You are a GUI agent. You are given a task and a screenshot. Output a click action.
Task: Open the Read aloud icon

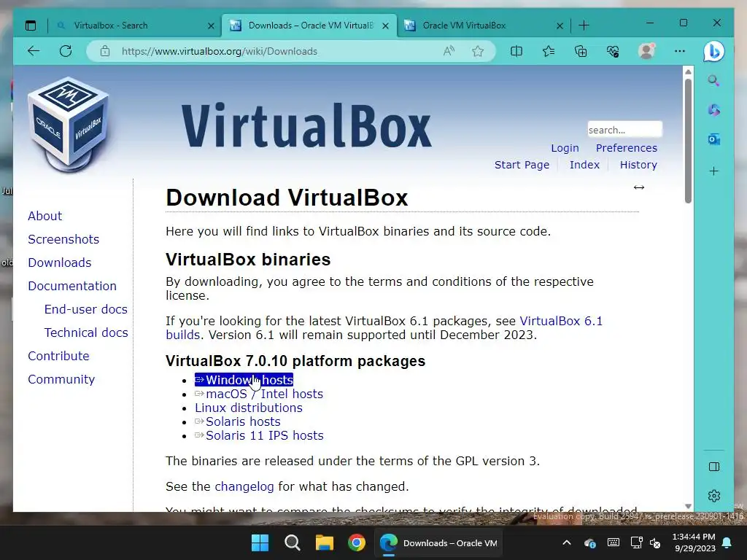tap(449, 51)
